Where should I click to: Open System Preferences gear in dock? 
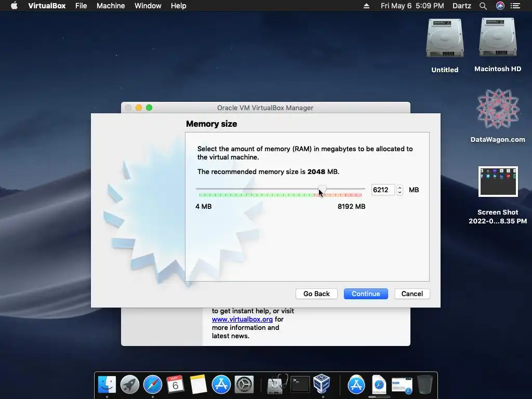click(244, 384)
